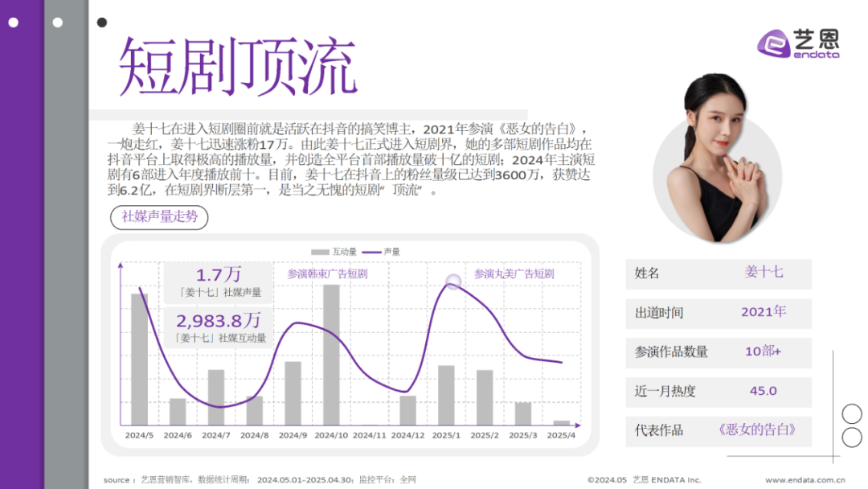Click the 近一月热度 field label
Viewport: 868px width, 489px height.
tap(665, 392)
